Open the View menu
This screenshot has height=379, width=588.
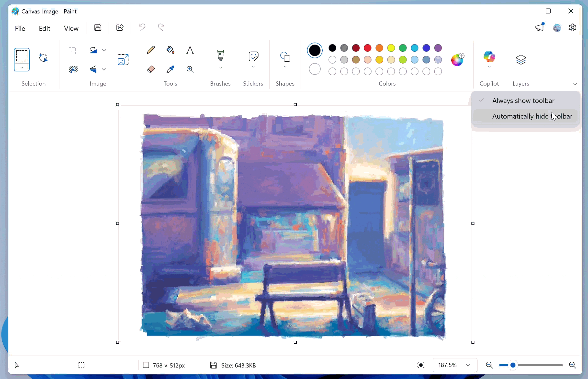point(71,28)
